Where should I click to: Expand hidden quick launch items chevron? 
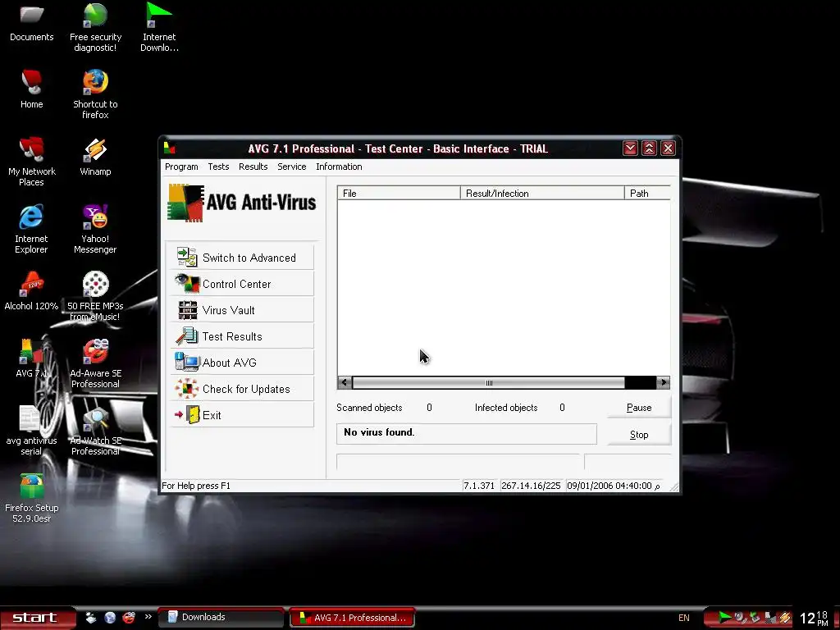point(148,617)
